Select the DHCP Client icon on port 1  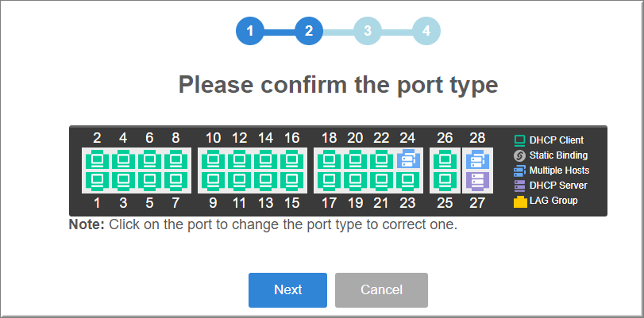[97, 181]
